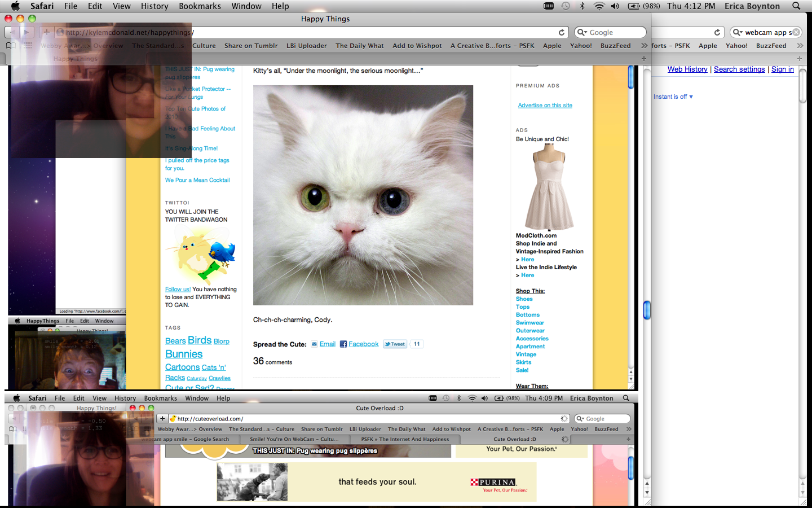Open Window menu in the lower embedded Safari menu bar
Image resolution: width=812 pixels, height=508 pixels.
point(197,398)
